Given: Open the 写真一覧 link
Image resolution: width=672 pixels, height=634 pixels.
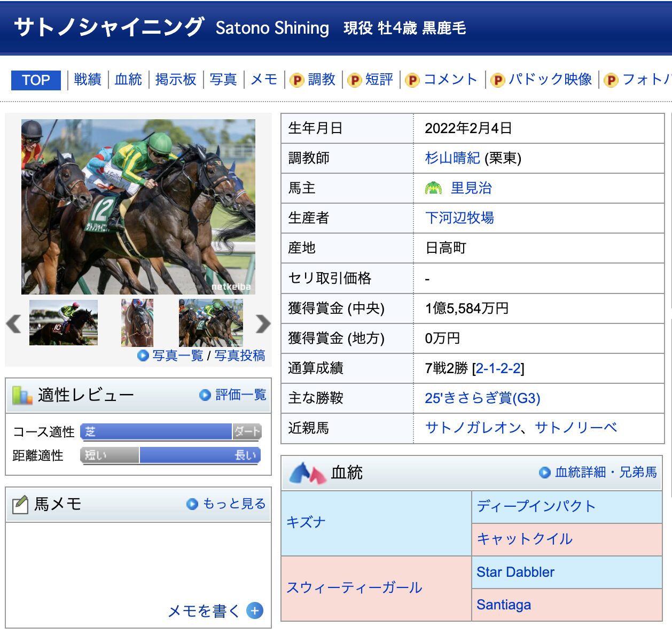Looking at the screenshot, I should (x=178, y=355).
